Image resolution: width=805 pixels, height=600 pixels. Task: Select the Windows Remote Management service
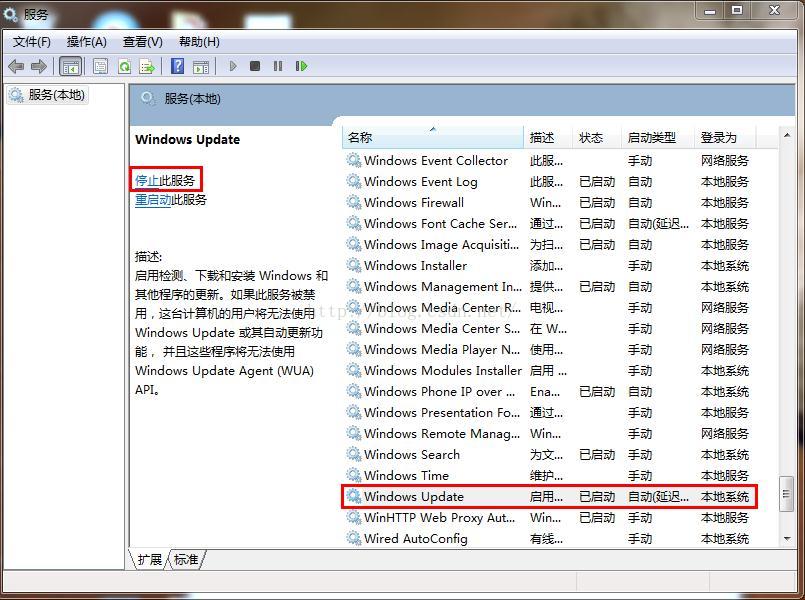[x=549, y=434]
